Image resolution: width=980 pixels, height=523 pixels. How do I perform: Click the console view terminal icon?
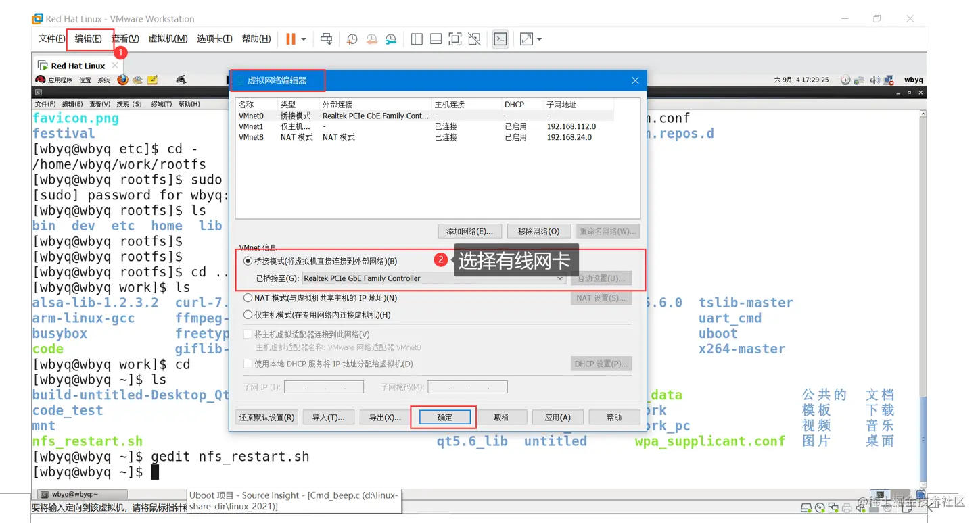[x=500, y=39]
